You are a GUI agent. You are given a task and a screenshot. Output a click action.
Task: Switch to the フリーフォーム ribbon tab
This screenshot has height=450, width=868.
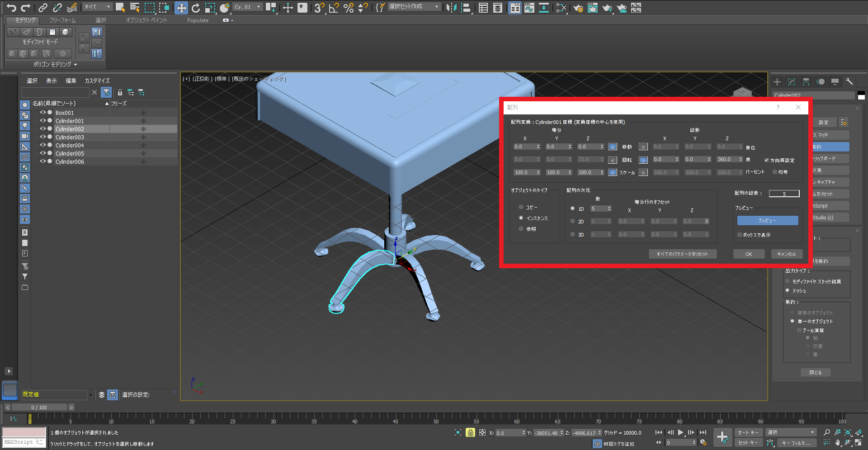(x=62, y=20)
